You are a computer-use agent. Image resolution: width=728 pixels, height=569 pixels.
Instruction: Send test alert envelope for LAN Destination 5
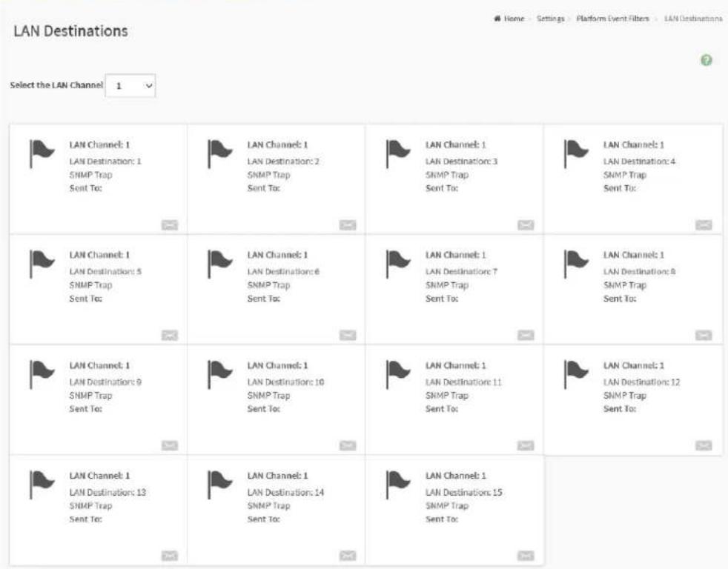(x=170, y=335)
